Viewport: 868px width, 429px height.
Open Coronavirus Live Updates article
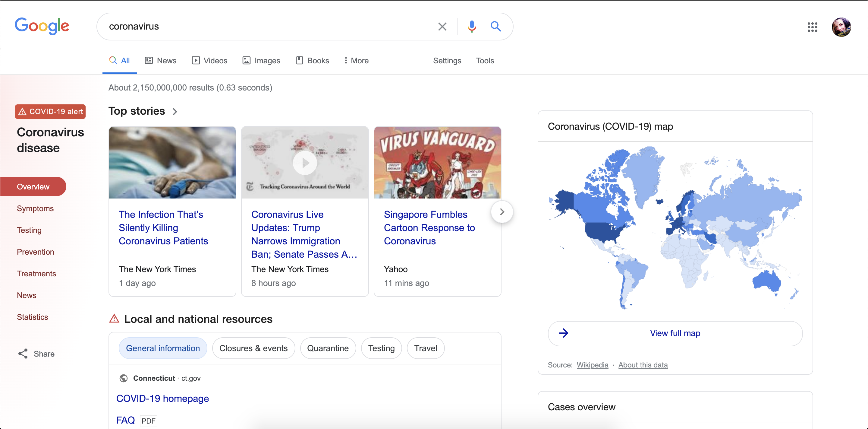[304, 234]
